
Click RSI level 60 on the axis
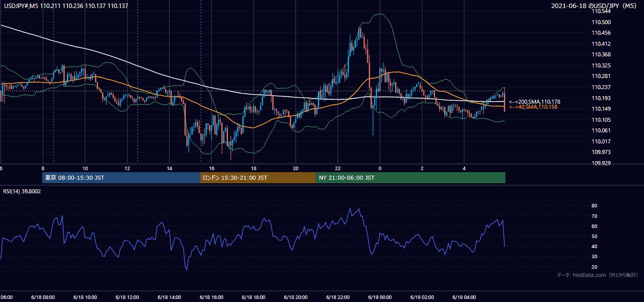[x=594, y=226]
